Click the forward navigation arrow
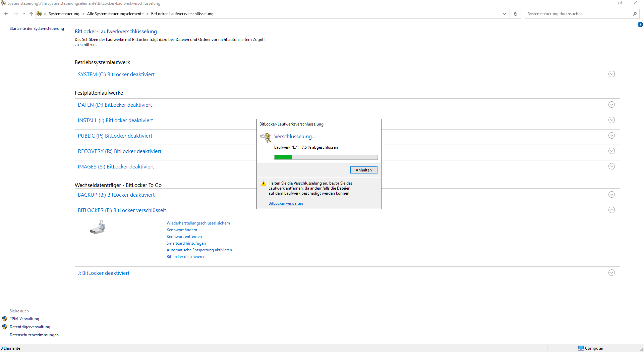Image resolution: width=644 pixels, height=352 pixels. 16,14
